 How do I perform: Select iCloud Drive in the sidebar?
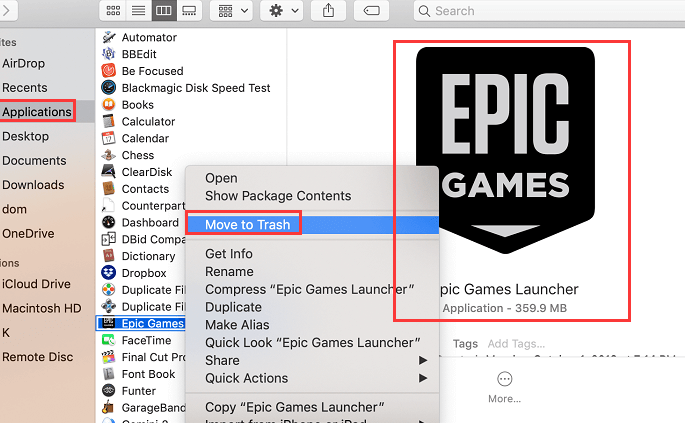[36, 284]
